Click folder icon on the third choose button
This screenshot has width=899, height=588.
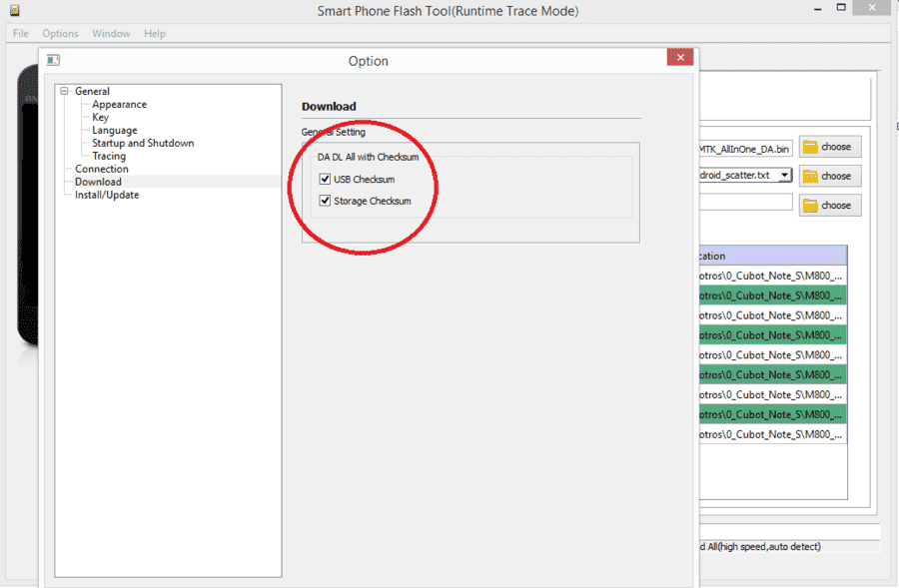tap(810, 206)
